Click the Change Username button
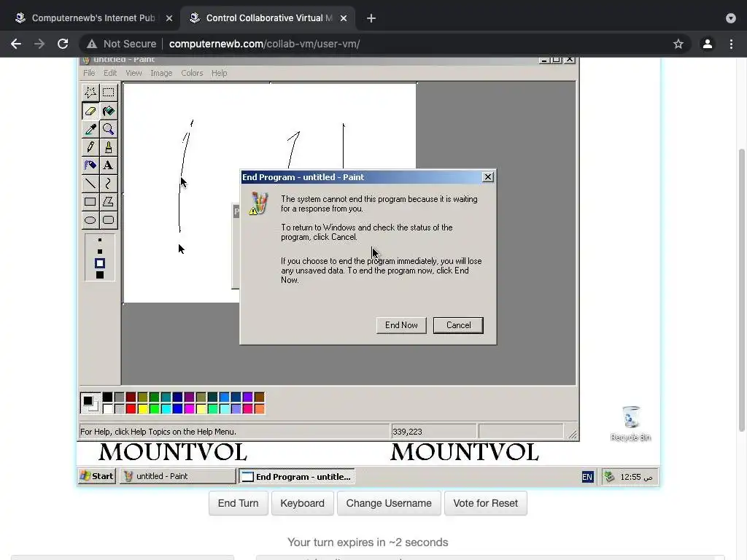Image resolution: width=747 pixels, height=560 pixels. [x=389, y=503]
